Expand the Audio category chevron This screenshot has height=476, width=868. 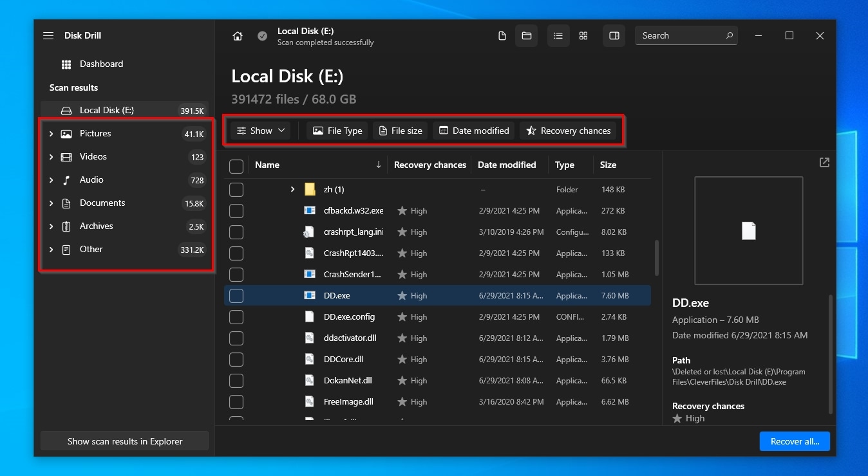click(51, 180)
